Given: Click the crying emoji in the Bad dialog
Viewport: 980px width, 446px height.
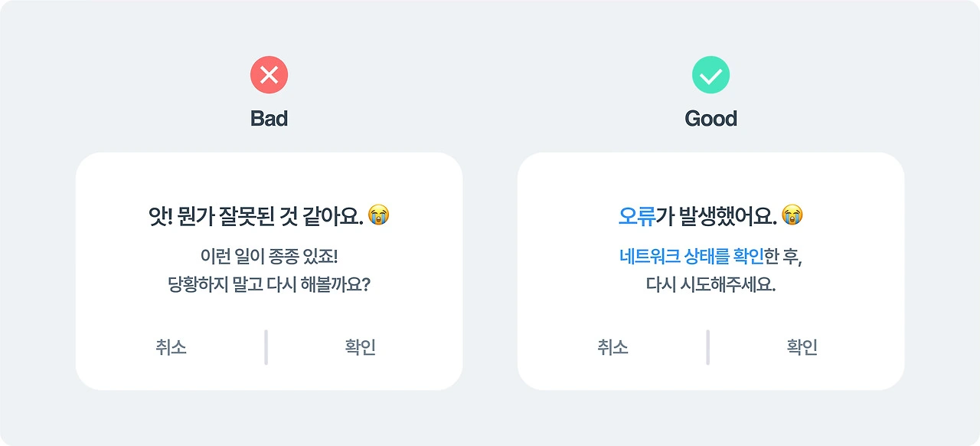Looking at the screenshot, I should click(x=379, y=215).
